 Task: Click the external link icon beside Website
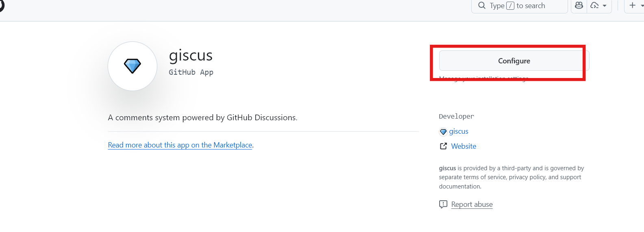click(x=443, y=146)
